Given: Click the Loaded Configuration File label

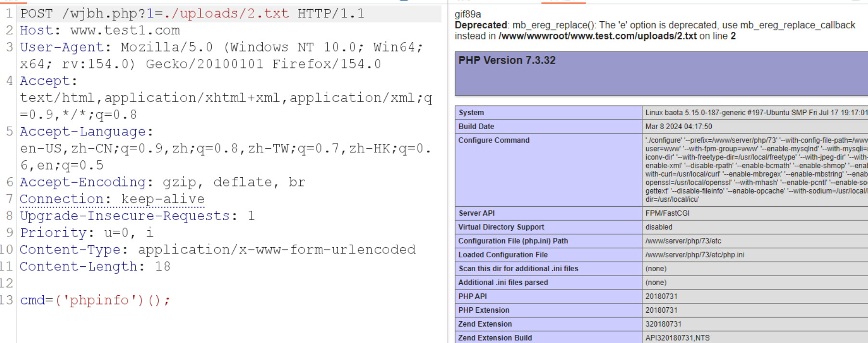Looking at the screenshot, I should coord(503,255).
